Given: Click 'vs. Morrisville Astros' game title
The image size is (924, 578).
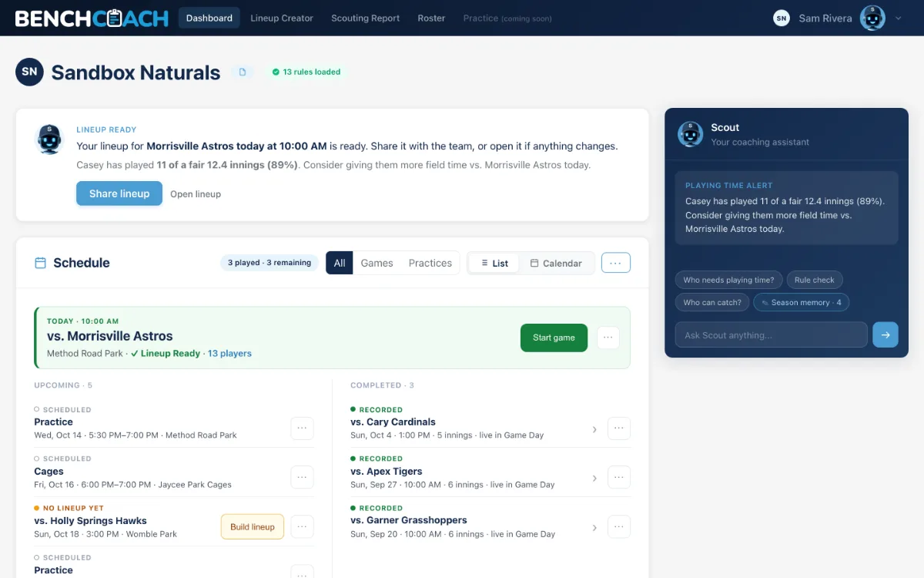Looking at the screenshot, I should (109, 336).
